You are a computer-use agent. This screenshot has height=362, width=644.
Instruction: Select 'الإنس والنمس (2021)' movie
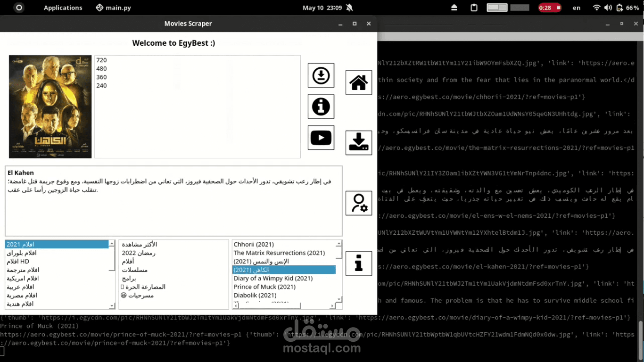pos(284,261)
